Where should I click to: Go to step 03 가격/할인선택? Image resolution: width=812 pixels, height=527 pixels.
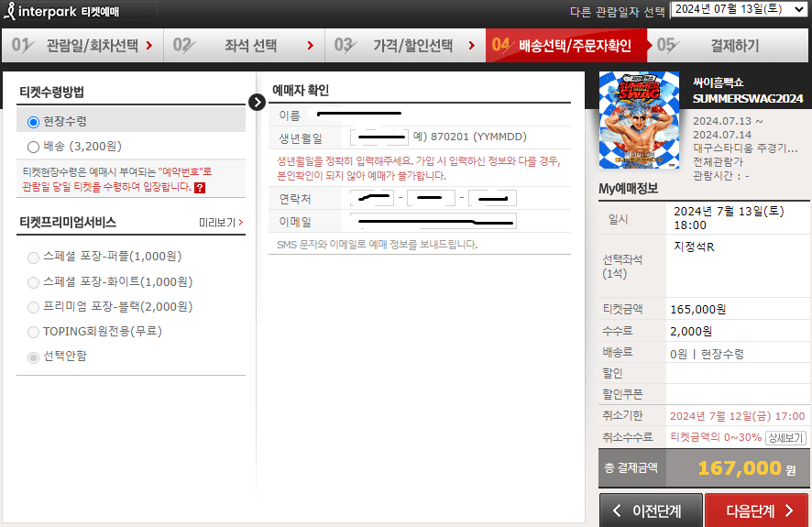click(x=405, y=46)
